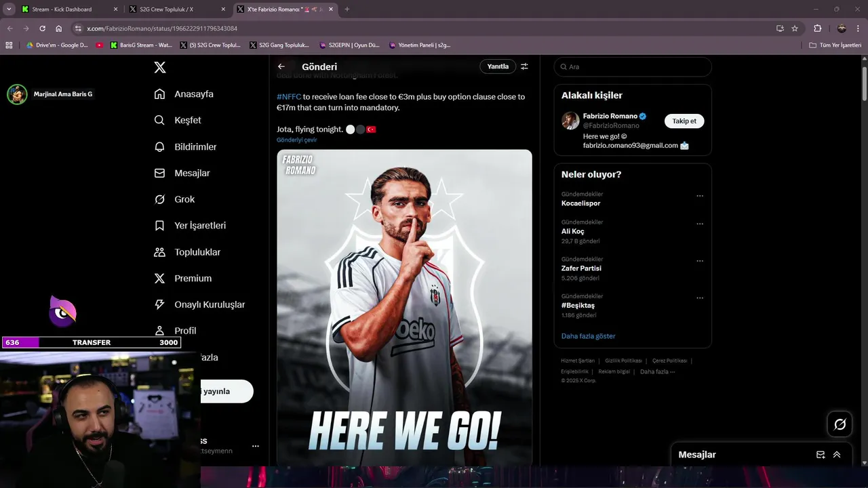Open Yönetim Paneli bookmark

[x=420, y=45]
